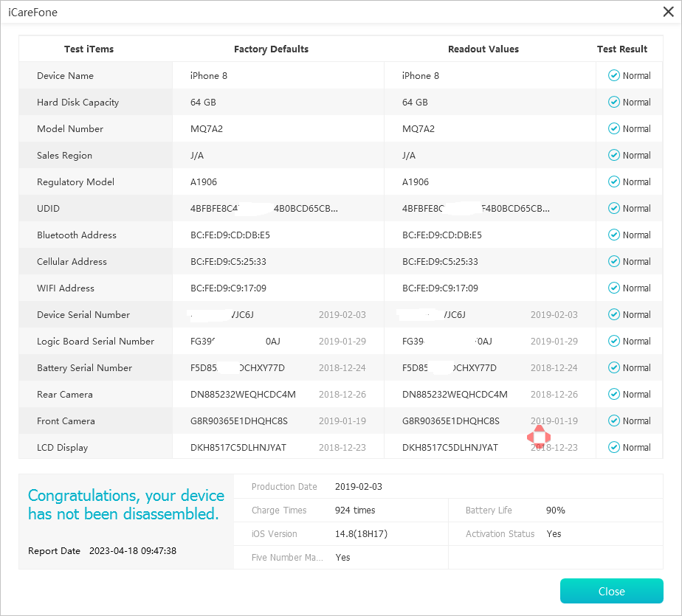Click the Normal checkmark for Hard Disk Capacity
This screenshot has height=616, width=682.
pos(613,102)
